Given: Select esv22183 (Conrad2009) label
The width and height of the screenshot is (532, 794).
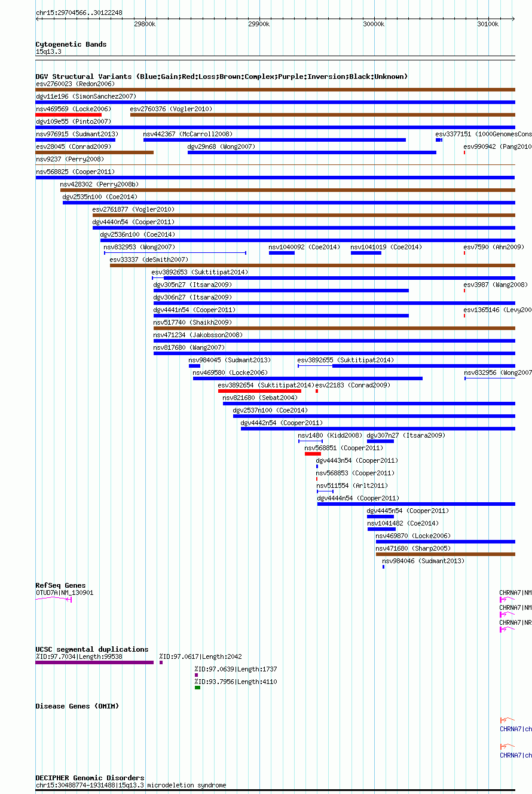Looking at the screenshot, I should click(x=353, y=385).
